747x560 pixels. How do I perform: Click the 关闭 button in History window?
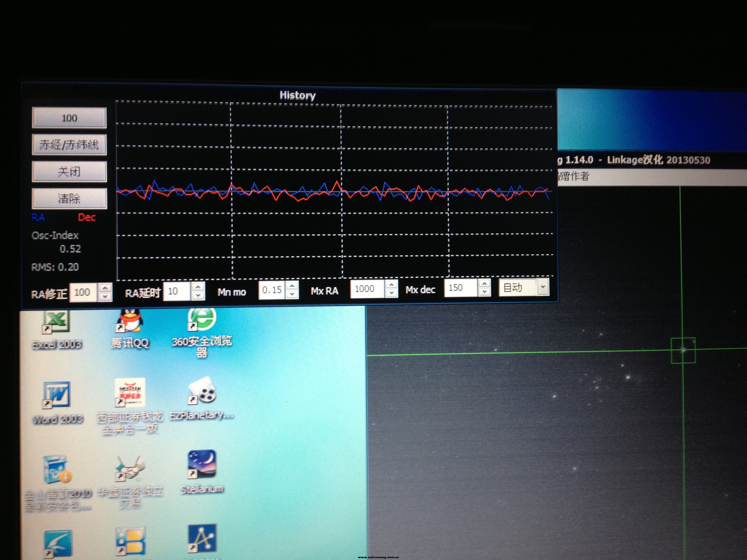[69, 172]
